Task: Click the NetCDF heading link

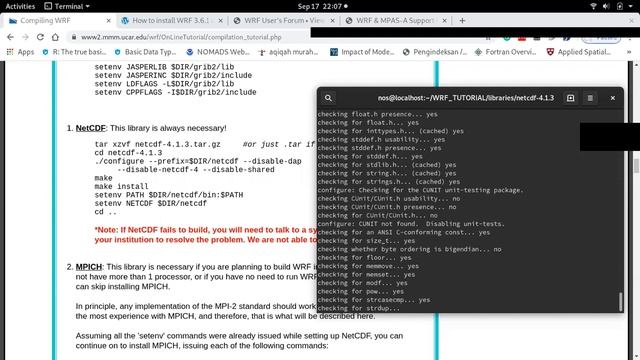Action: [91, 128]
